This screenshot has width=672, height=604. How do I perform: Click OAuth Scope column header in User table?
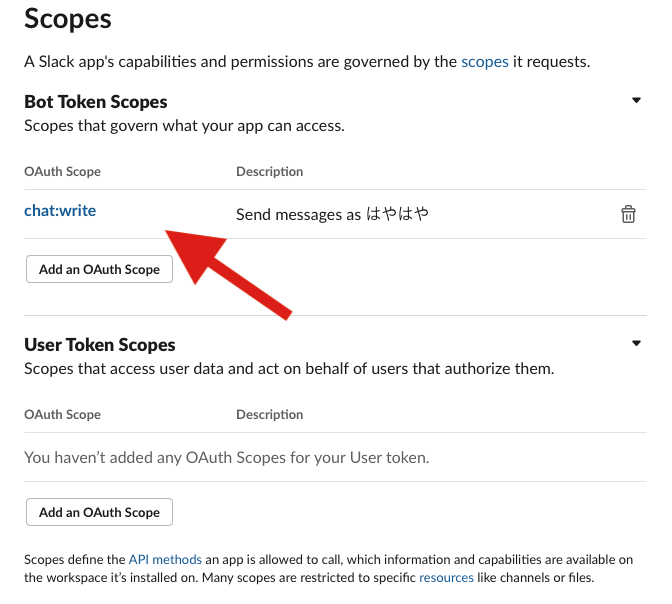pyautogui.click(x=62, y=415)
